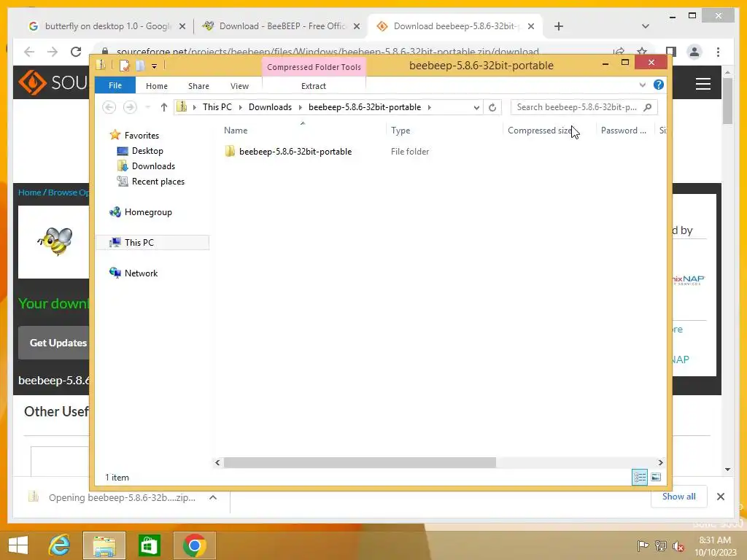Open the View ribbon tab

click(x=239, y=86)
